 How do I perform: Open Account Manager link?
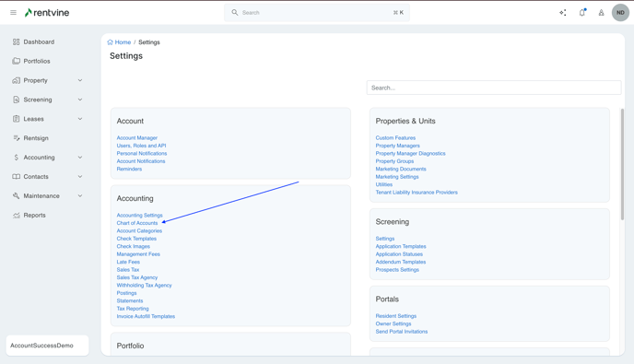[137, 138]
